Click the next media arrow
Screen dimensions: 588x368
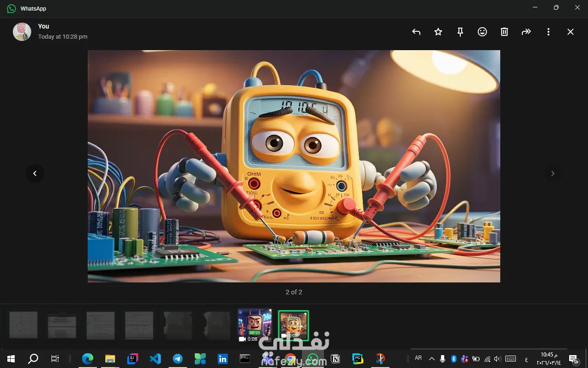(x=553, y=173)
